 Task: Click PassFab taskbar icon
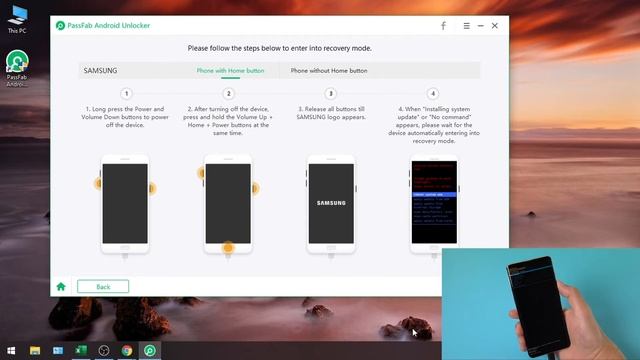[150, 351]
